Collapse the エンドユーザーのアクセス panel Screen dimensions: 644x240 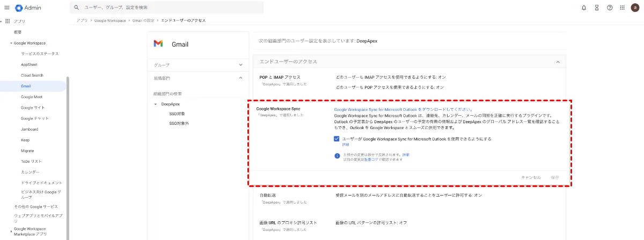[x=558, y=62]
